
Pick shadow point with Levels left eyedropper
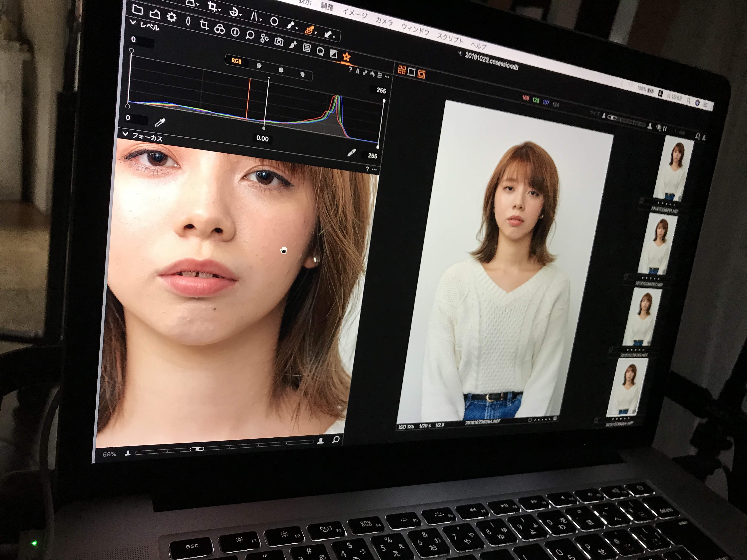[x=160, y=122]
